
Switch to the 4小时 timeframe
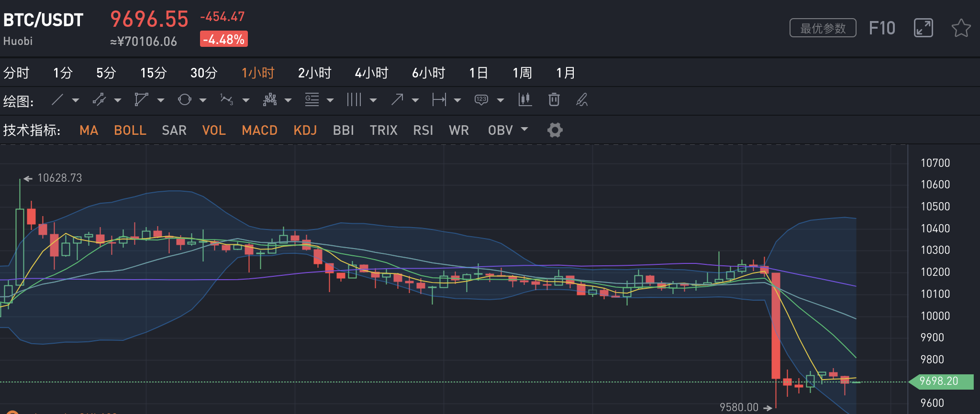pyautogui.click(x=372, y=73)
